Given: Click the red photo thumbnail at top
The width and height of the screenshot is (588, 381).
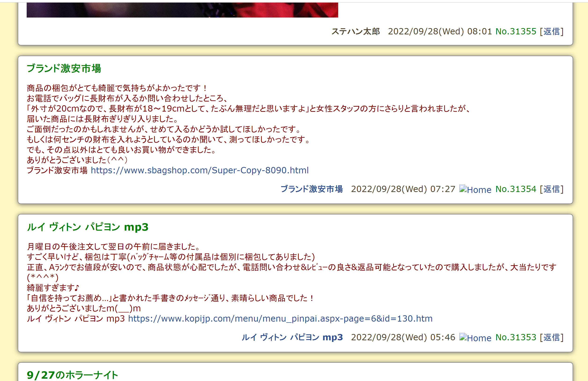Looking at the screenshot, I should click(x=182, y=10).
